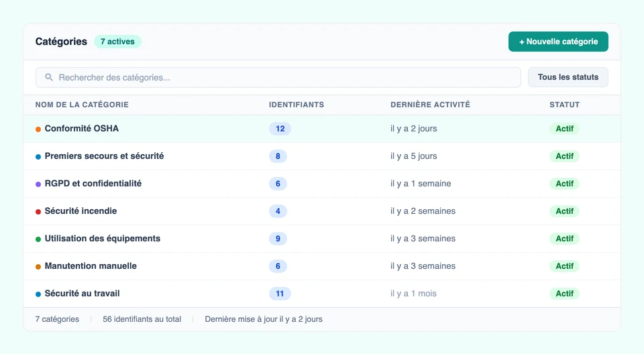Click Actif status of Sécurité au travail
This screenshot has height=354, width=644.
coord(564,294)
